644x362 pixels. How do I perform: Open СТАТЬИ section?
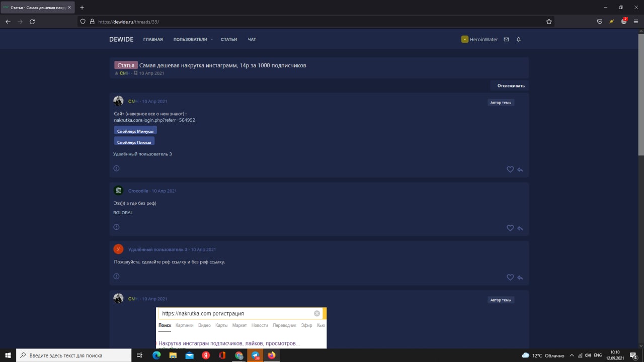pyautogui.click(x=229, y=39)
